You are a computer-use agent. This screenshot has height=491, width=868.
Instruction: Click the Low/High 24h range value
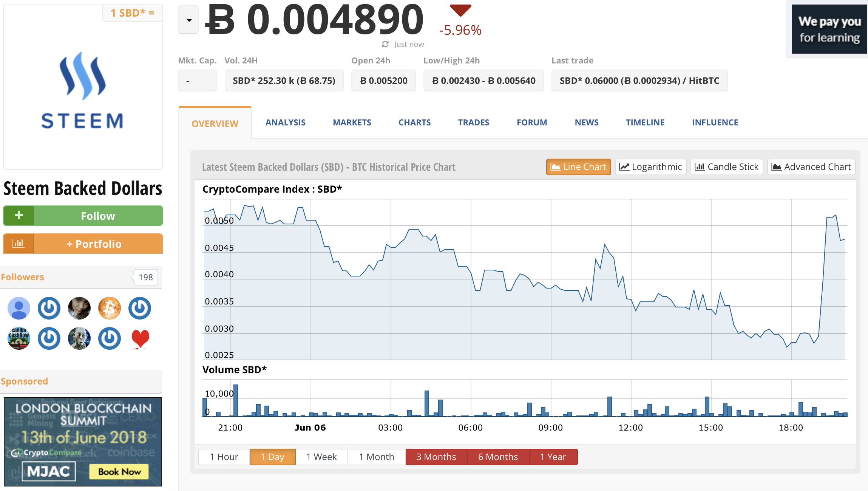(x=483, y=80)
